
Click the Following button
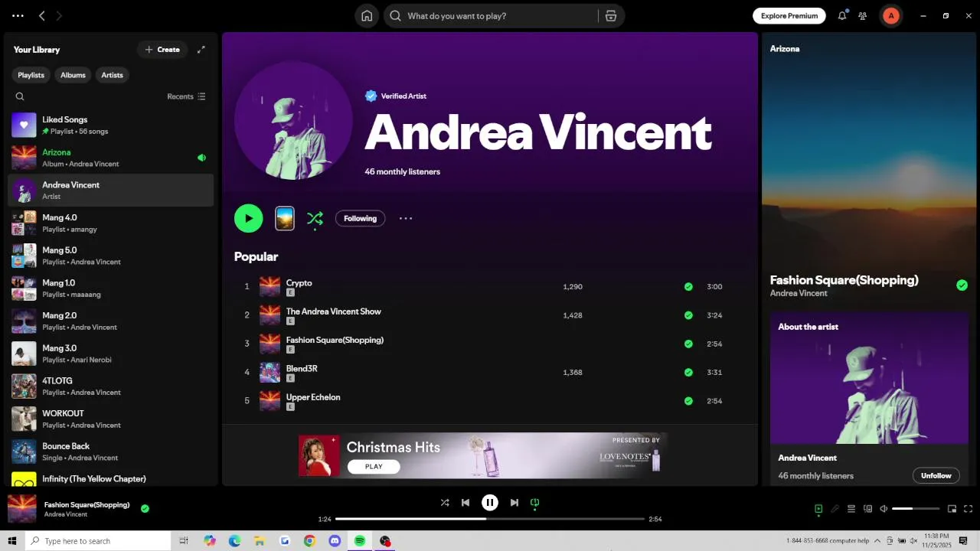coord(360,218)
